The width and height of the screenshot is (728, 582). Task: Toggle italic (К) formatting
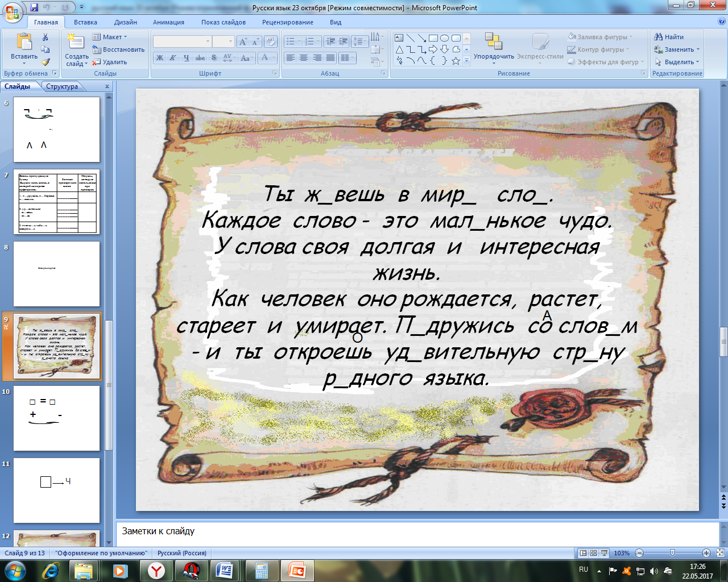[173, 58]
